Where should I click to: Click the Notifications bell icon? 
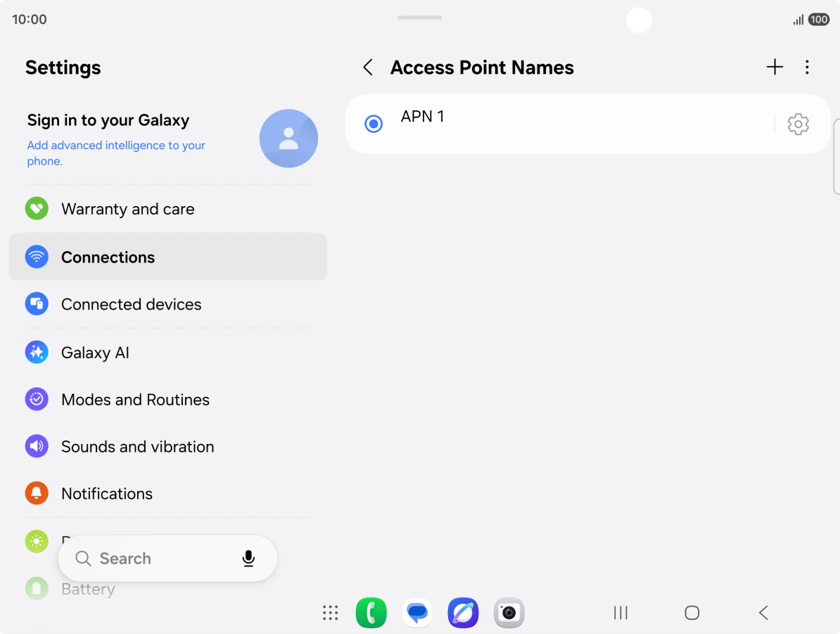[37, 493]
